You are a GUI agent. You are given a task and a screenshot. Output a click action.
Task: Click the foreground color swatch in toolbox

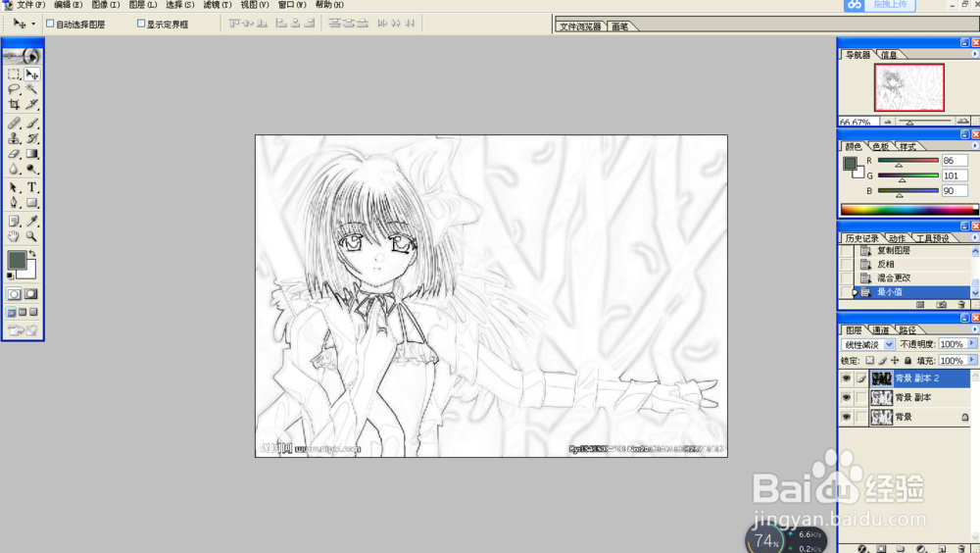[17, 260]
